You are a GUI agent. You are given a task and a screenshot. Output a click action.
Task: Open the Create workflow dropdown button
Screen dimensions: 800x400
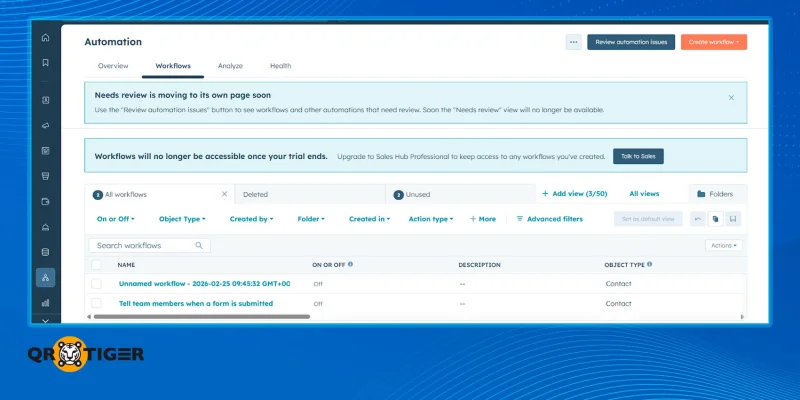[714, 42]
